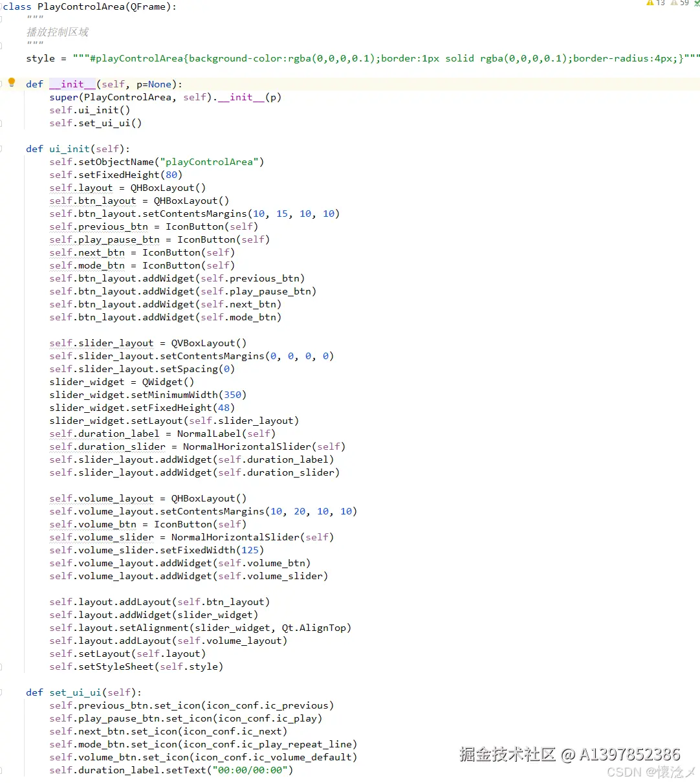Click the slider_layout.setSpacing(0) line
Image resolution: width=700 pixels, height=783 pixels.
click(x=142, y=369)
